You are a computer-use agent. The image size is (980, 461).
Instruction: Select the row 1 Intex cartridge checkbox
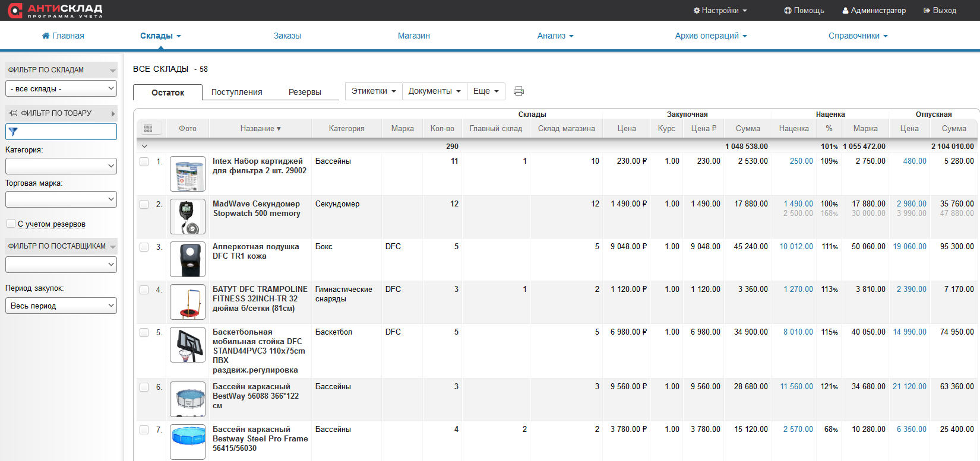coord(144,161)
